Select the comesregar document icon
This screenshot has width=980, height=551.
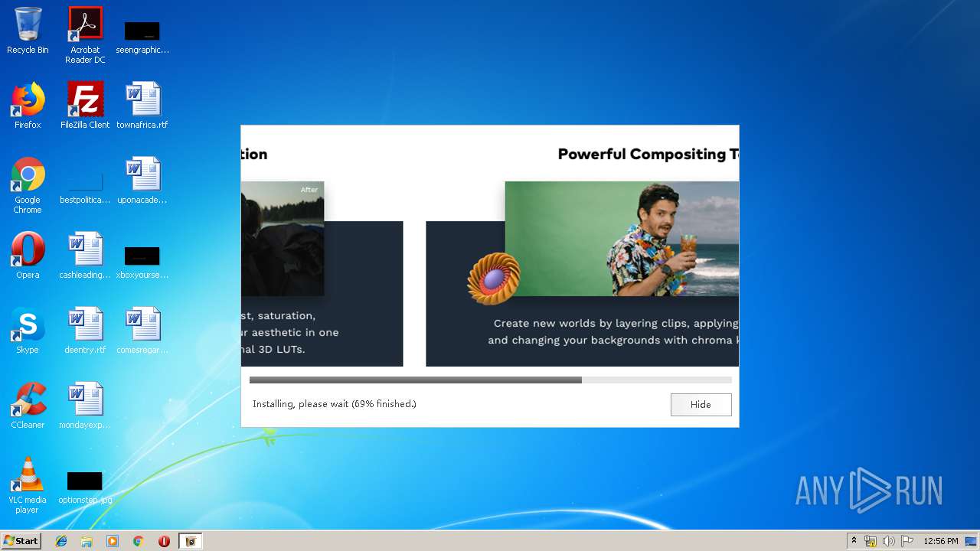(142, 331)
